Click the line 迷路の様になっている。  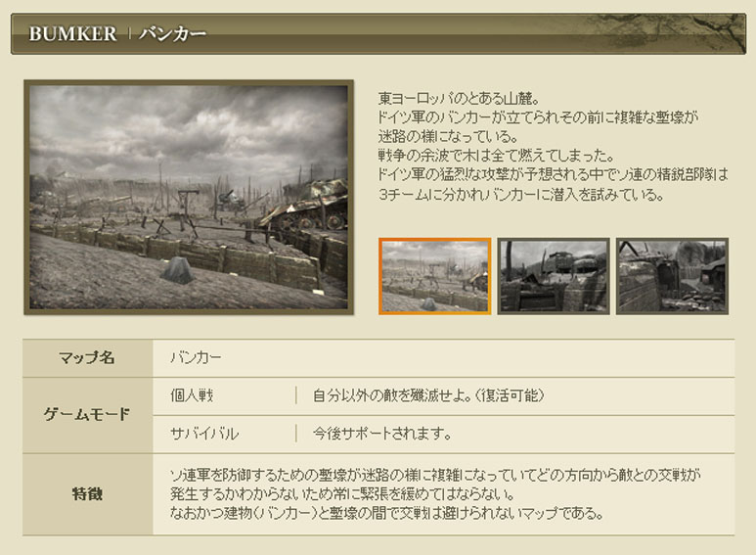pyautogui.click(x=447, y=137)
